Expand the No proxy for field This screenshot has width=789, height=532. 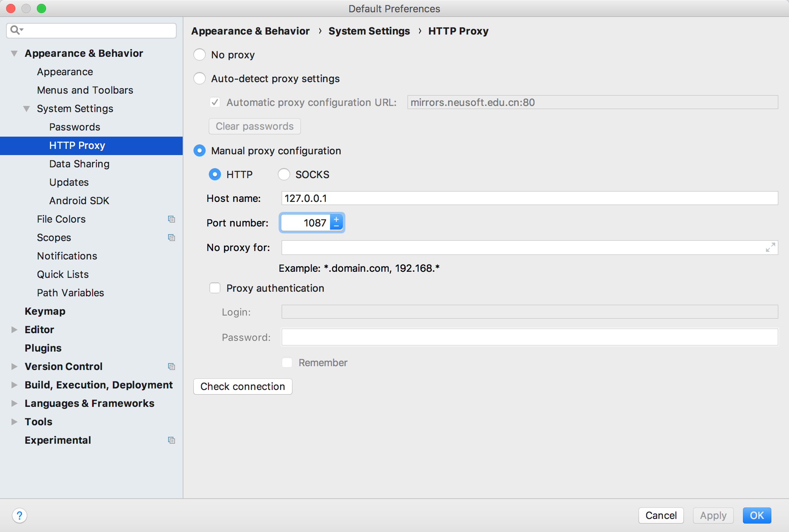770,248
